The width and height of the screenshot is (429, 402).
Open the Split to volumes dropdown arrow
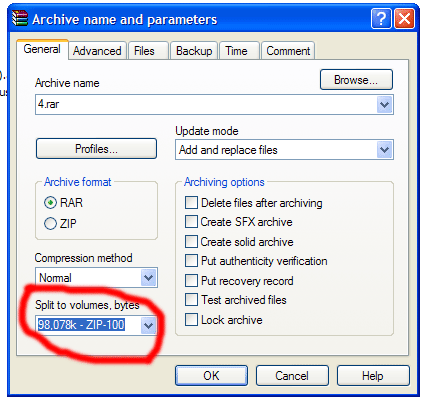(148, 325)
